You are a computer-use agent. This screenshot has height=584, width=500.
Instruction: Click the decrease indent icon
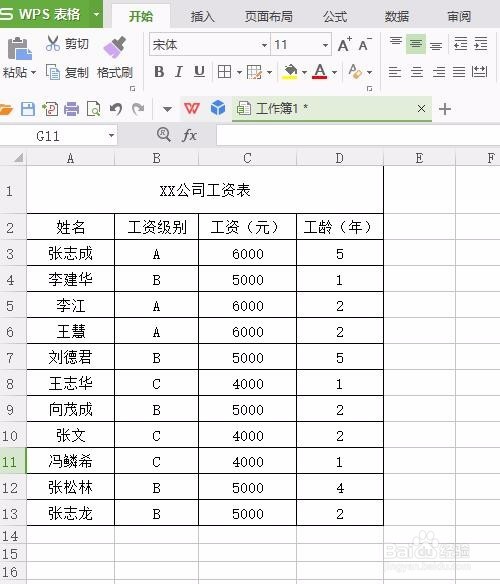tap(461, 44)
